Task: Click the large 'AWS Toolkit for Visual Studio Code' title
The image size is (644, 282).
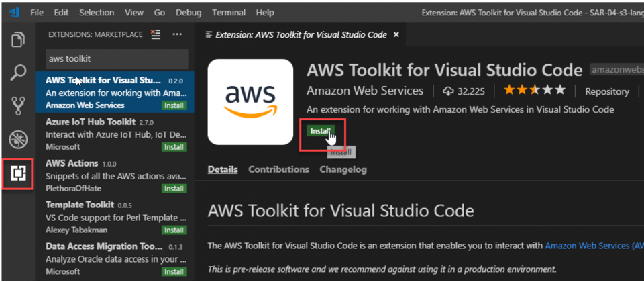Action: 444,70
